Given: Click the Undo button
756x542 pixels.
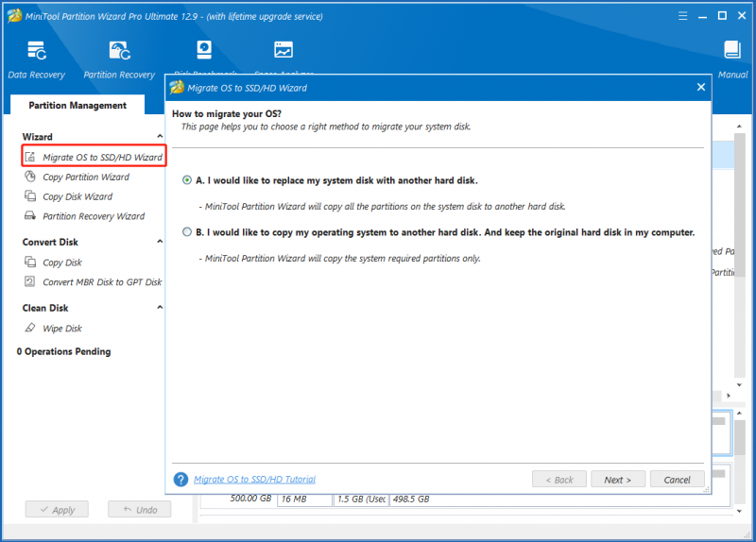Looking at the screenshot, I should tap(139, 509).
